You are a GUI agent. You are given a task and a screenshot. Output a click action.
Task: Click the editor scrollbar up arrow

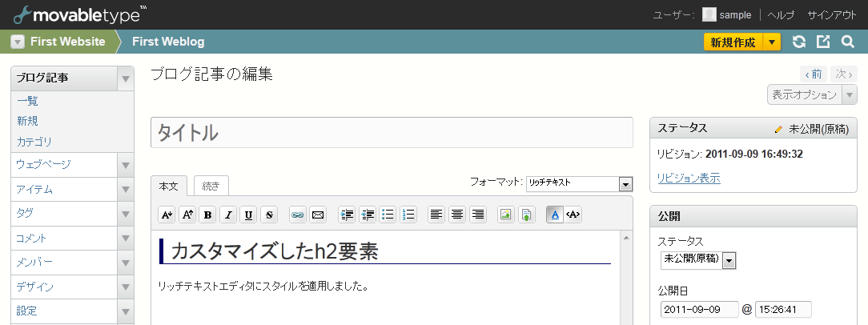coord(626,238)
